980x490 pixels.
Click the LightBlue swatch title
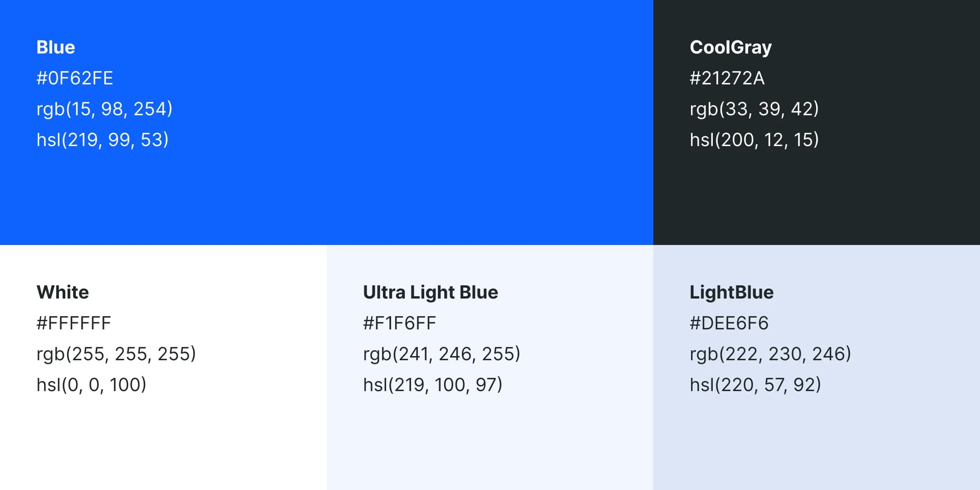click(731, 292)
